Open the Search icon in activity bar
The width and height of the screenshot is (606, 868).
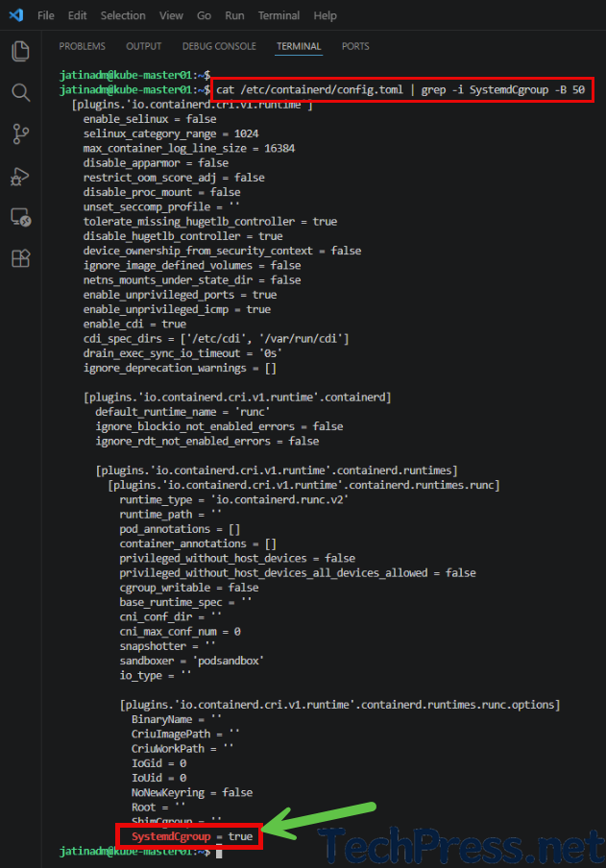pyautogui.click(x=20, y=92)
